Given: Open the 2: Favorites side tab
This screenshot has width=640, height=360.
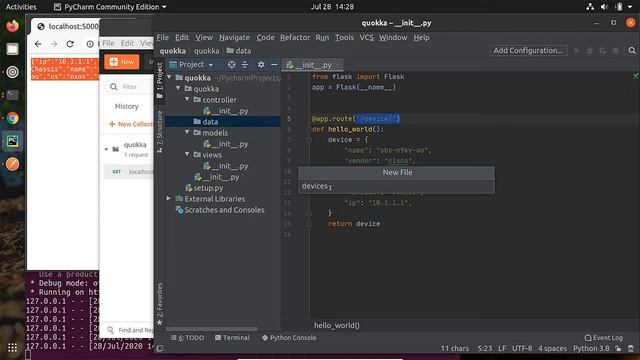Looking at the screenshot, I should [x=160, y=303].
